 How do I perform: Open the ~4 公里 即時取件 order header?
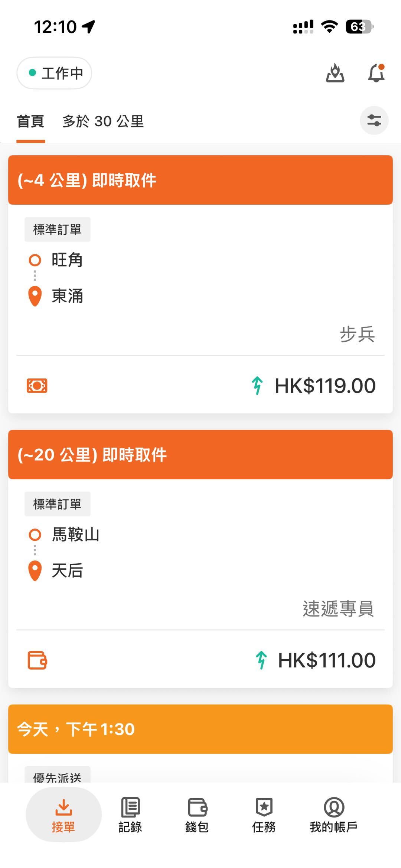click(200, 180)
